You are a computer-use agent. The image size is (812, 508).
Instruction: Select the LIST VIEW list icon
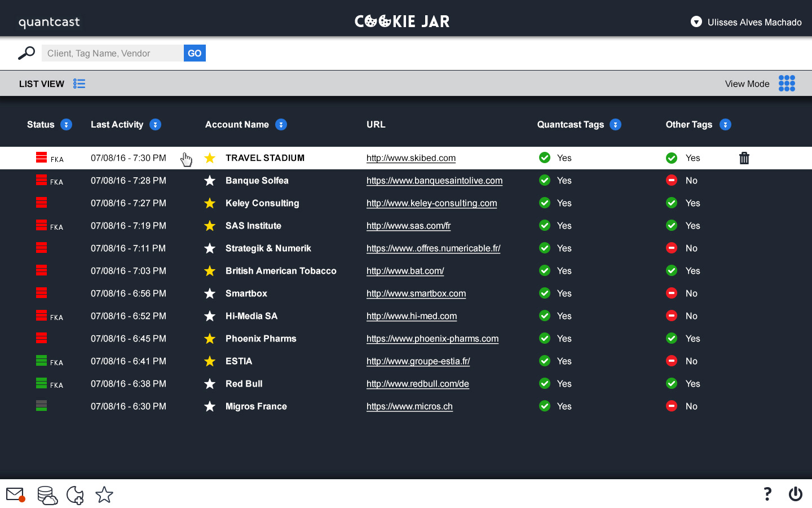point(80,84)
